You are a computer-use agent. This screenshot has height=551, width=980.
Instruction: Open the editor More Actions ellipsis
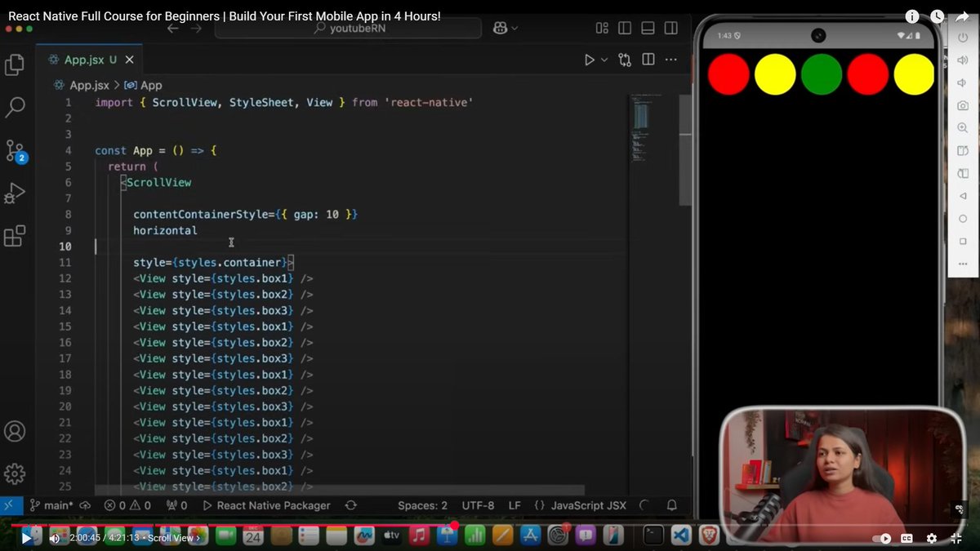pyautogui.click(x=671, y=60)
